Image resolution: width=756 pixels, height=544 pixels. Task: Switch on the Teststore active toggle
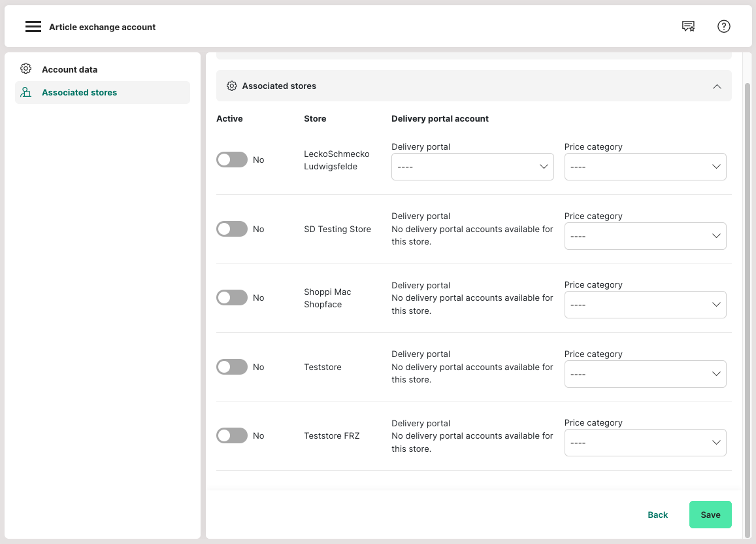pos(232,367)
